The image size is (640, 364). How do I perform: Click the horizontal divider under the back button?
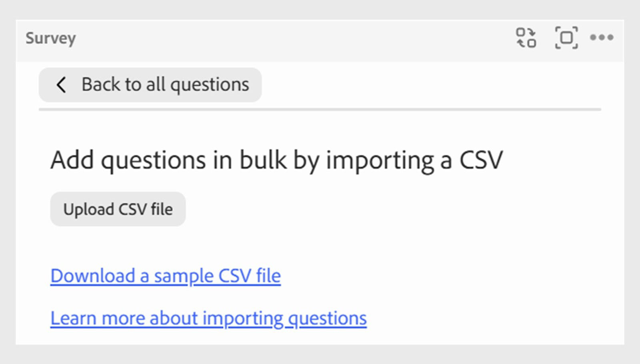319,108
